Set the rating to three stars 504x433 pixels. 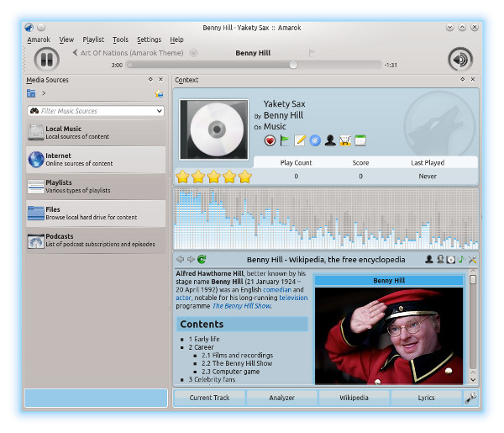tap(213, 177)
